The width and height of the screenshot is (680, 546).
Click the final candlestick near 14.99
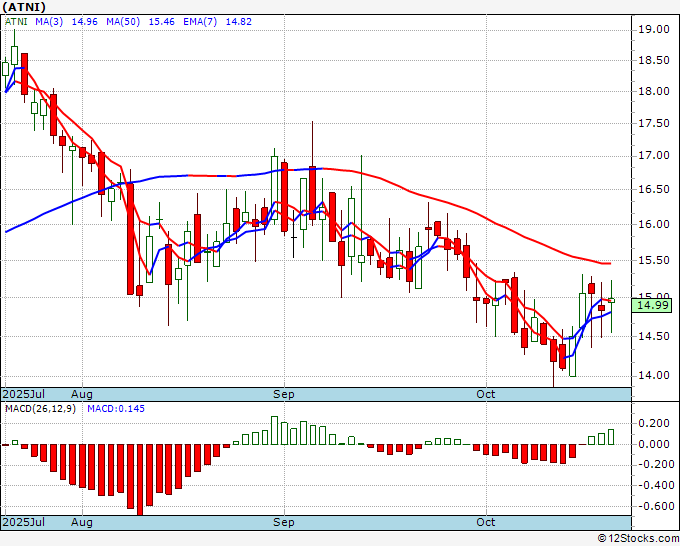pos(611,301)
